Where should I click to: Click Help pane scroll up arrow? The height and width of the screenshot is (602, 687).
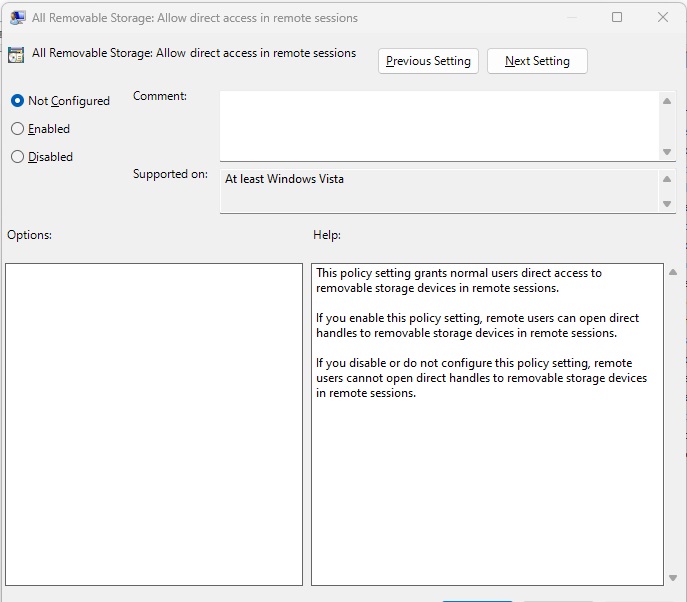(673, 272)
